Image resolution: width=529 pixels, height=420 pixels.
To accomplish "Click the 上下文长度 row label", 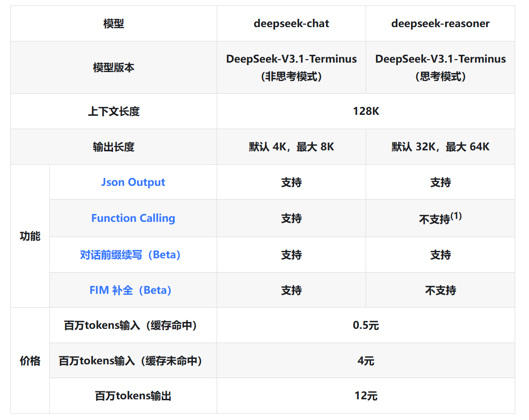I will (x=113, y=111).
